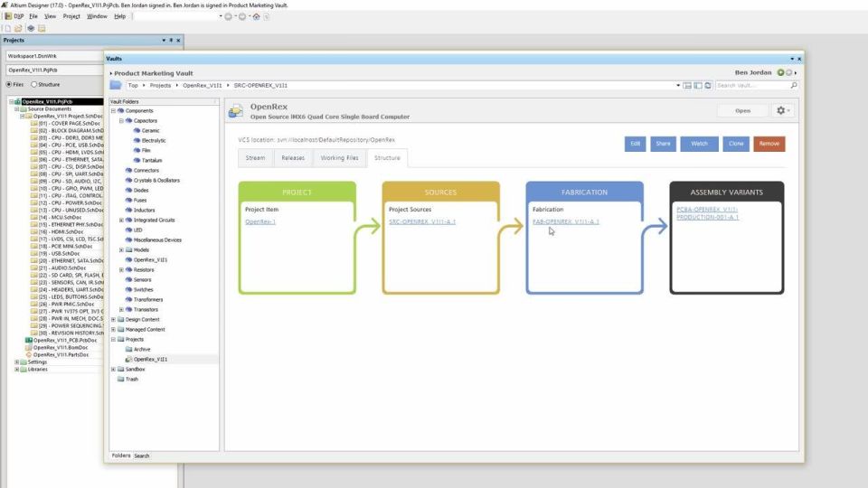This screenshot has height=488, width=868.
Task: Expand the Libraries node in Projects tree
Action: [x=16, y=369]
